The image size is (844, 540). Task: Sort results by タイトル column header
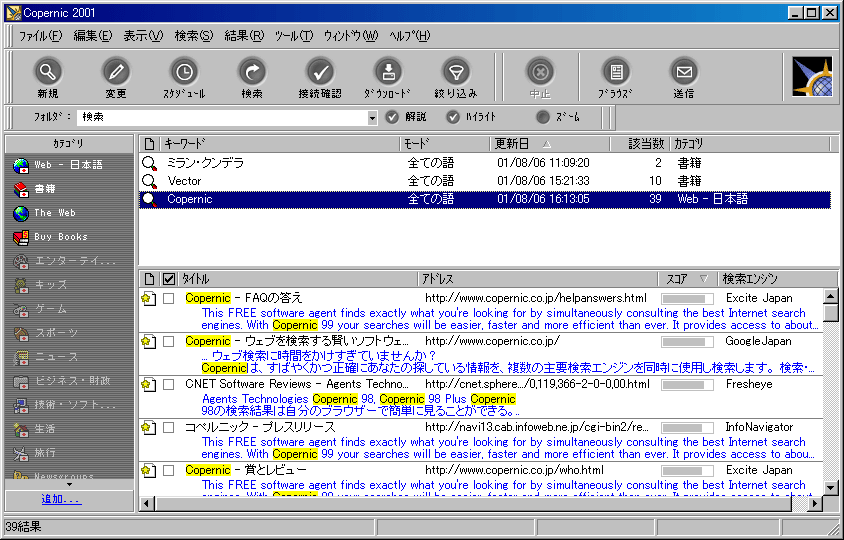[x=297, y=279]
